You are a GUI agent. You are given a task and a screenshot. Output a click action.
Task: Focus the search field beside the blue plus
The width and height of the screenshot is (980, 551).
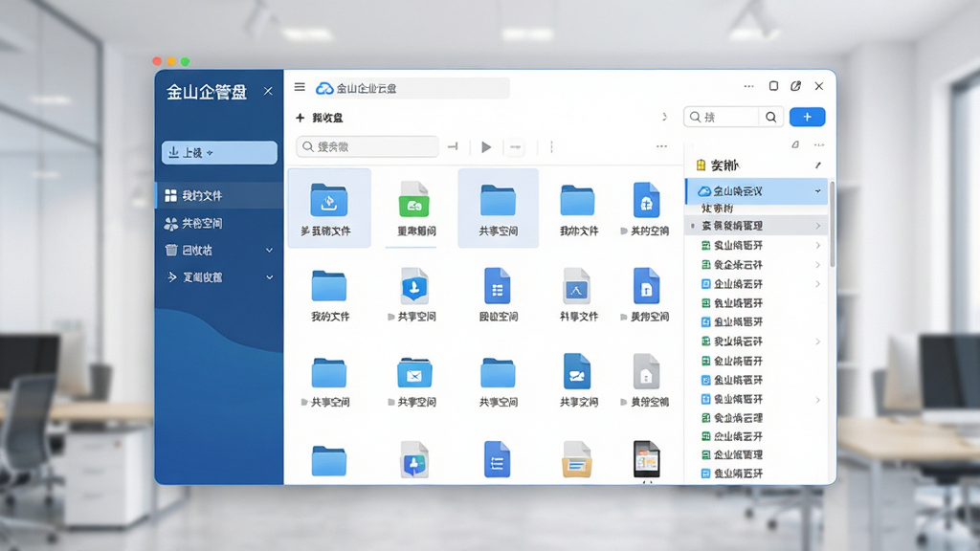(x=723, y=117)
